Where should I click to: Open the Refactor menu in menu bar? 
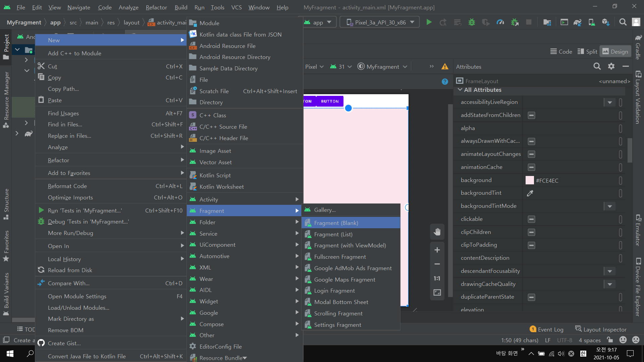[156, 7]
